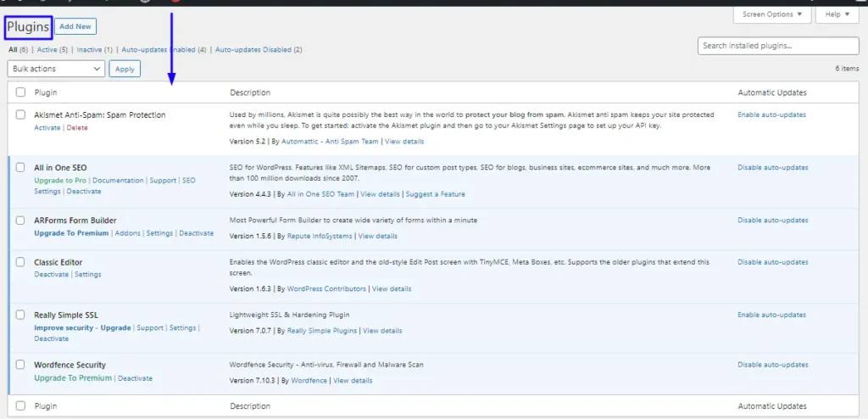Expand the Screen Options panel

click(772, 14)
